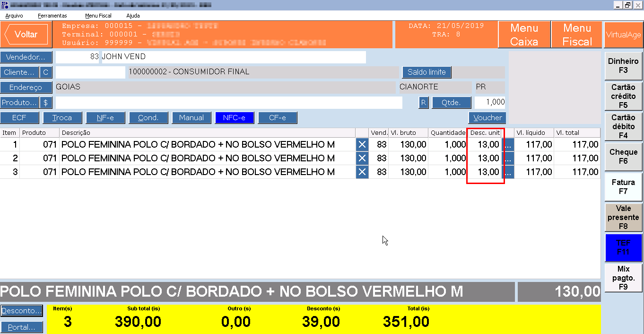
Task: Click the Total 351,00 value
Action: 406,322
